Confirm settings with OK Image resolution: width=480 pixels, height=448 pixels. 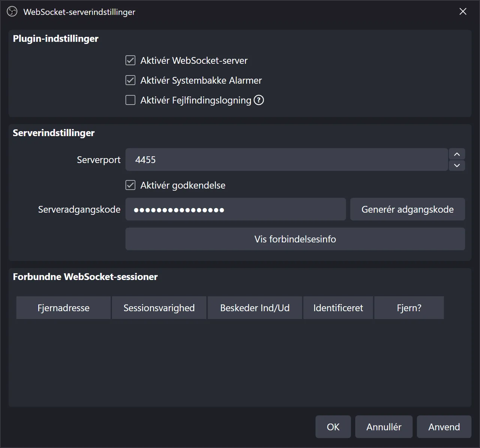(333, 427)
